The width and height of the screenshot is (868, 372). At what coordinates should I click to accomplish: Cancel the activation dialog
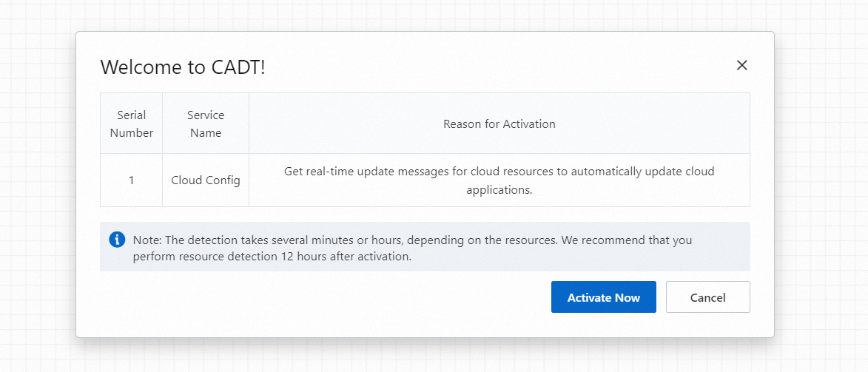pos(707,297)
